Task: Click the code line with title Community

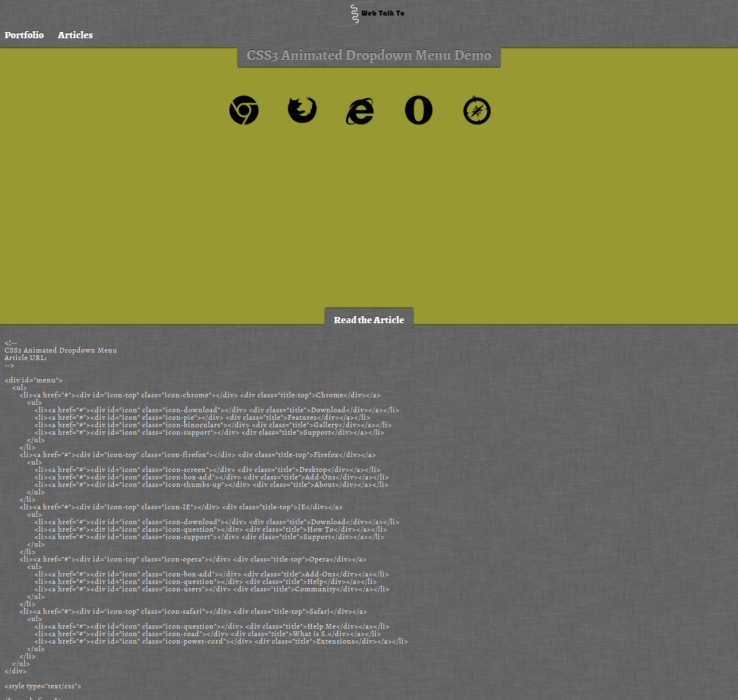Action: click(x=212, y=589)
